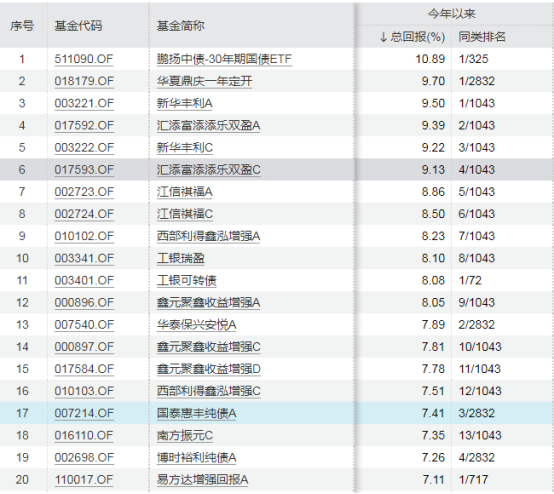Sort by the 总回报(%) column header
Screen dimensions: 554x494
412,37
